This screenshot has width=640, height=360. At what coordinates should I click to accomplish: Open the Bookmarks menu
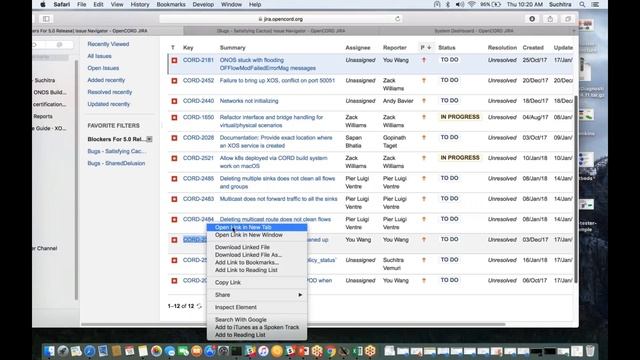pos(171,4)
